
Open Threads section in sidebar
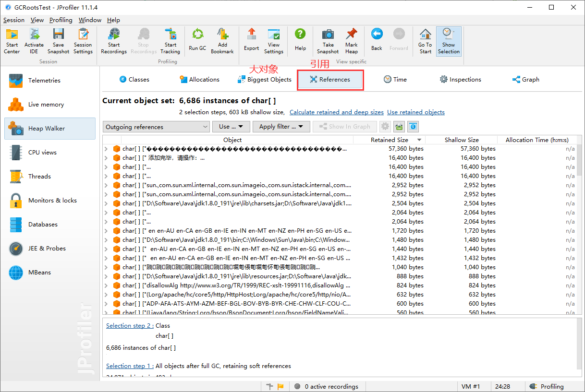(50, 177)
